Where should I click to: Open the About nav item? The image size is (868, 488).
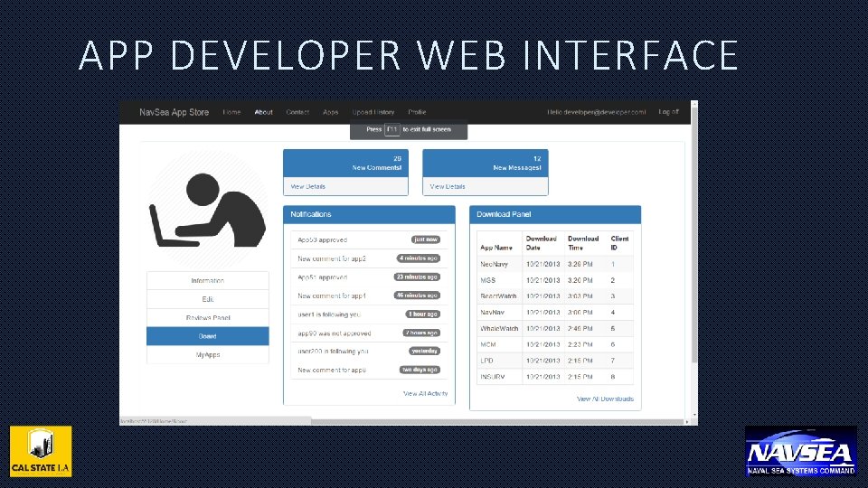[263, 112]
